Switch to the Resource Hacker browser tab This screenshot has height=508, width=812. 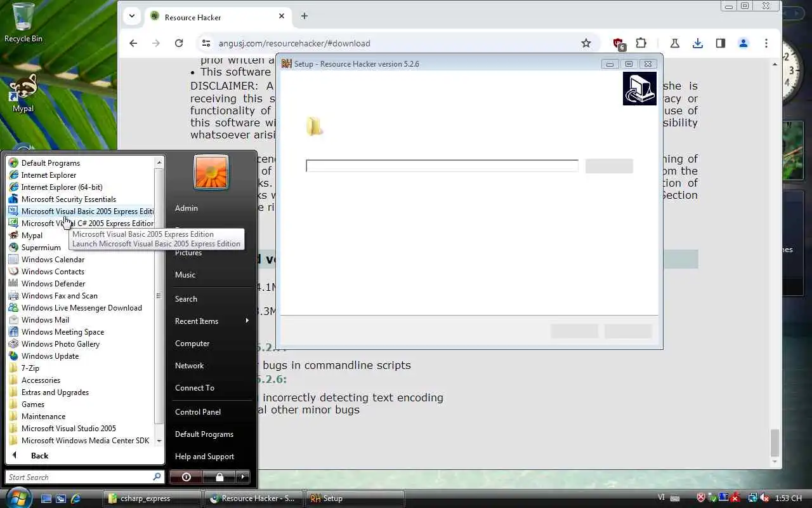click(218, 17)
